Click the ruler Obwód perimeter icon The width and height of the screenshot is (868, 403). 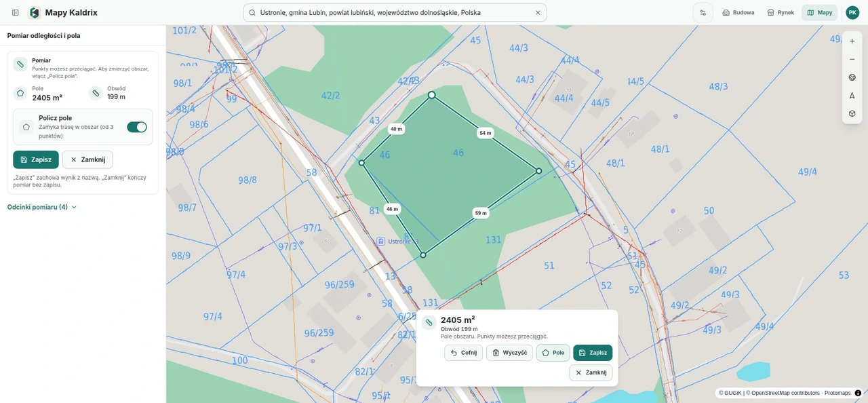click(x=96, y=93)
